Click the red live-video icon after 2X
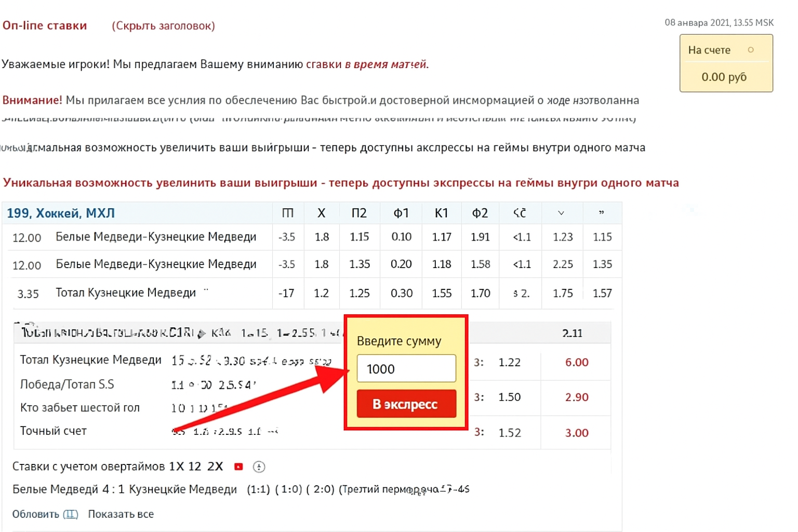 (x=238, y=467)
